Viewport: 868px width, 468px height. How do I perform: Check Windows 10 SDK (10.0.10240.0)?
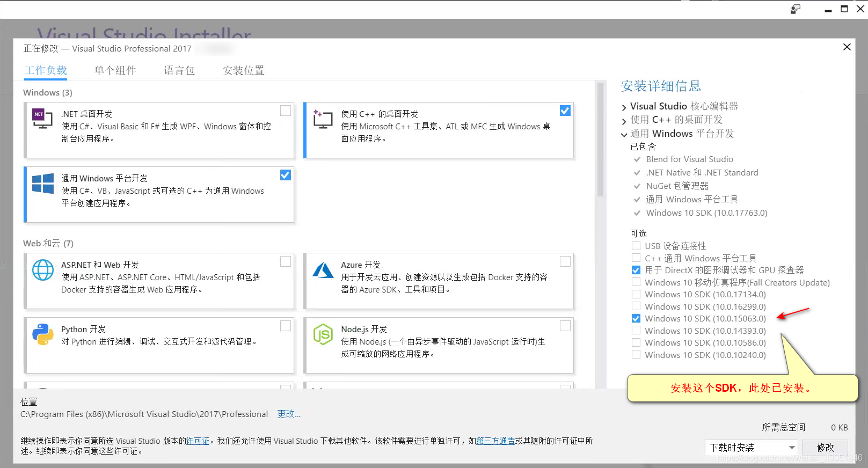click(x=636, y=355)
